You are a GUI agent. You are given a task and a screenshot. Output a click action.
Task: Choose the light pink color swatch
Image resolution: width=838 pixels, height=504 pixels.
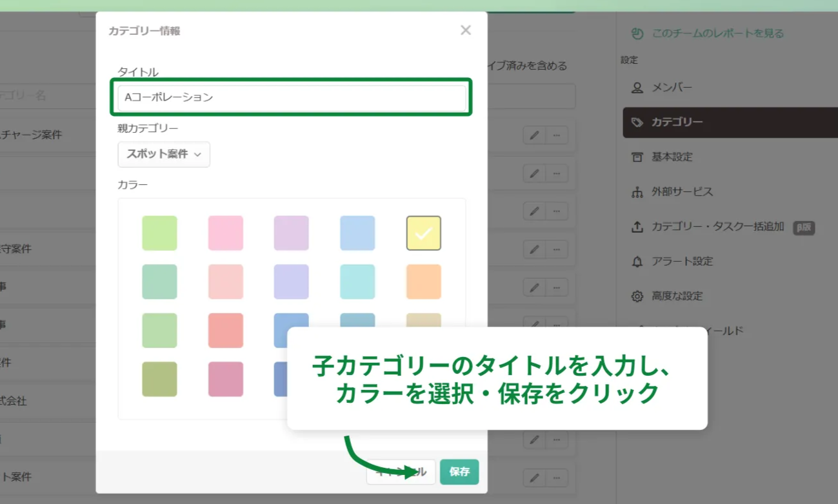(x=225, y=233)
